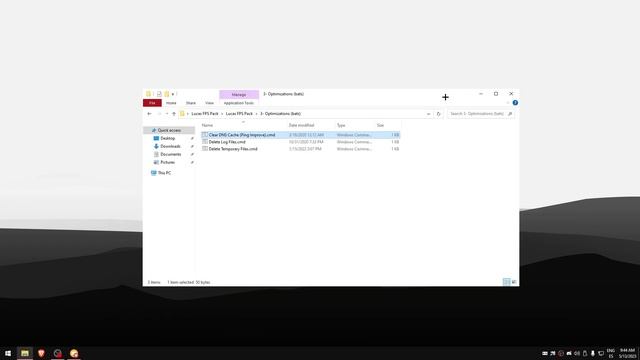Click icon of Clear DNS Cache file

tap(205, 134)
